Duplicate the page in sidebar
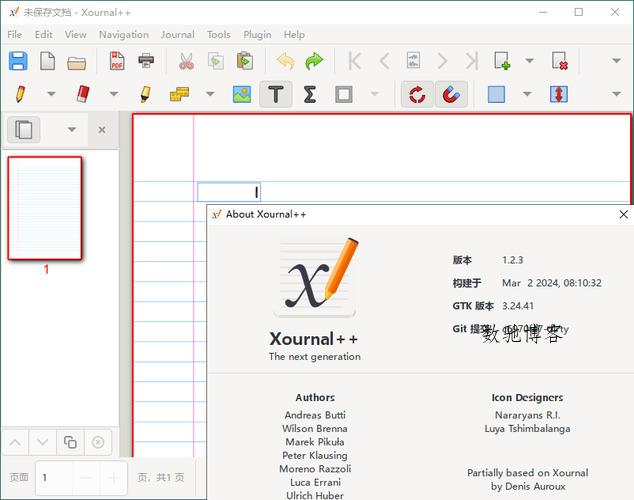Viewport: 634px width, 500px height. (x=70, y=442)
